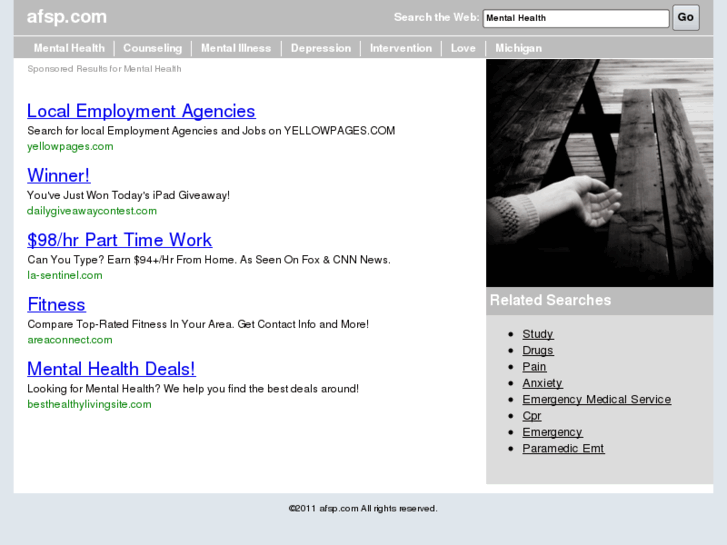Click the afsp.com site logo

pos(67,17)
